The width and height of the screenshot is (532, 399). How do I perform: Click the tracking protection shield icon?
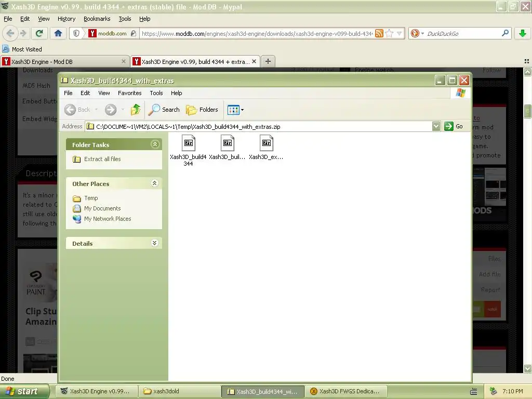(76, 33)
